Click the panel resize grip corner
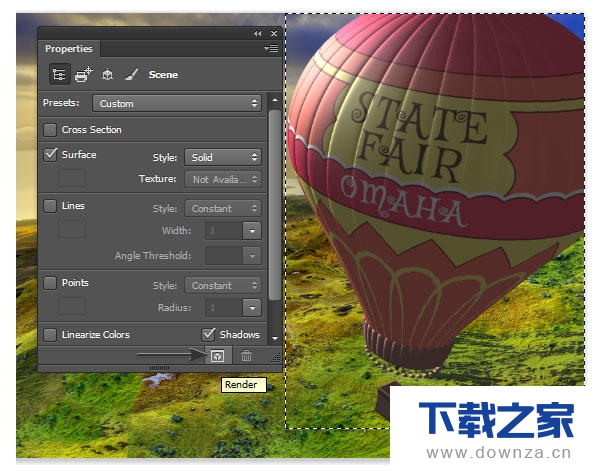 (x=276, y=358)
